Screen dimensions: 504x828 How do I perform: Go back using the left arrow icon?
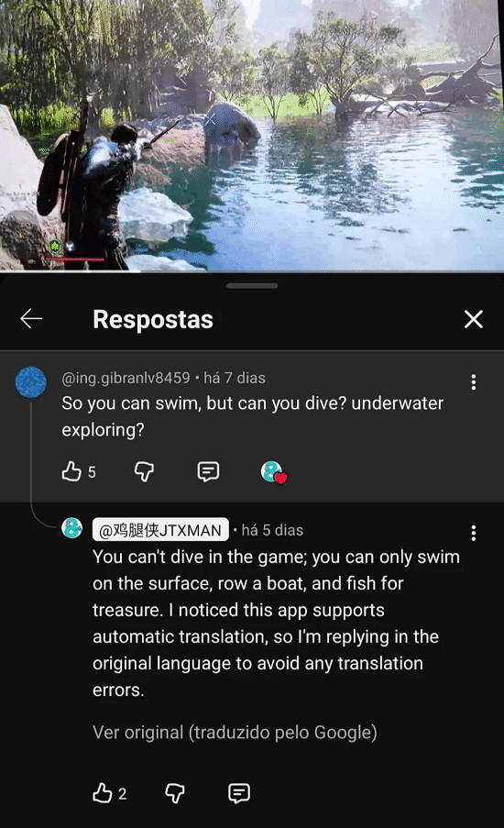pyautogui.click(x=31, y=319)
